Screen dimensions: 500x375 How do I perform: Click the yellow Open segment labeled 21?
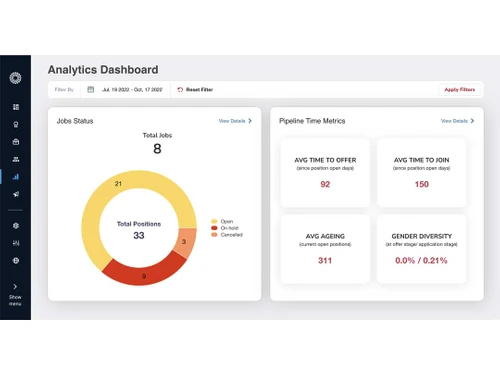118,184
